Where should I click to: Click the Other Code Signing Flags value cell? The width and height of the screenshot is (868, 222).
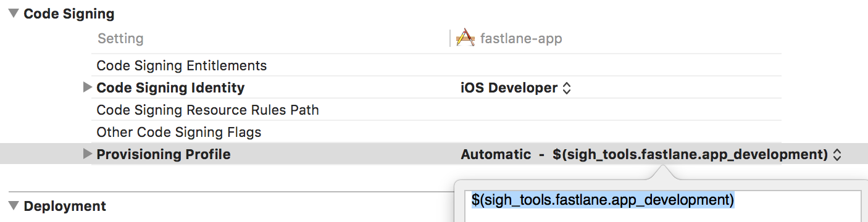click(x=617, y=132)
